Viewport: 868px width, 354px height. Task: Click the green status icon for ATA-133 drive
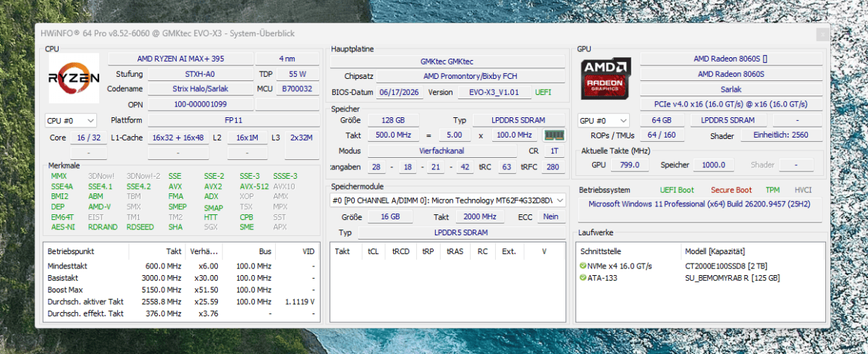tap(583, 277)
